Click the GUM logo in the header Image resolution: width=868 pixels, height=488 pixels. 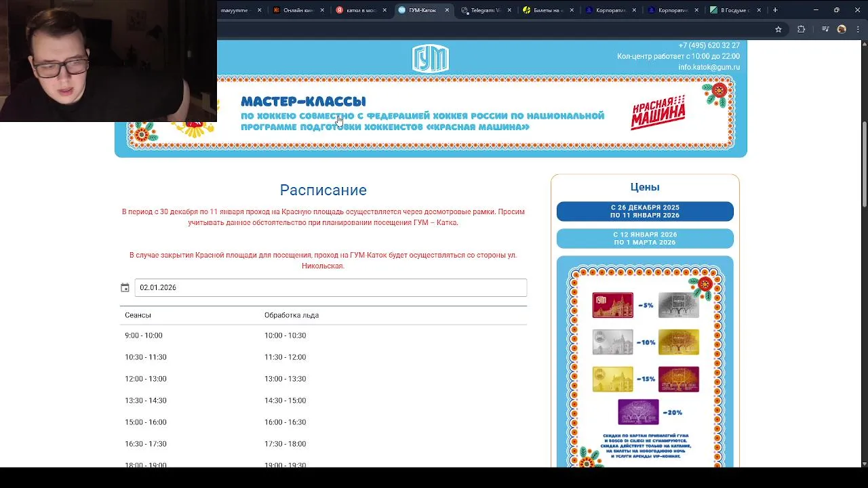click(431, 58)
